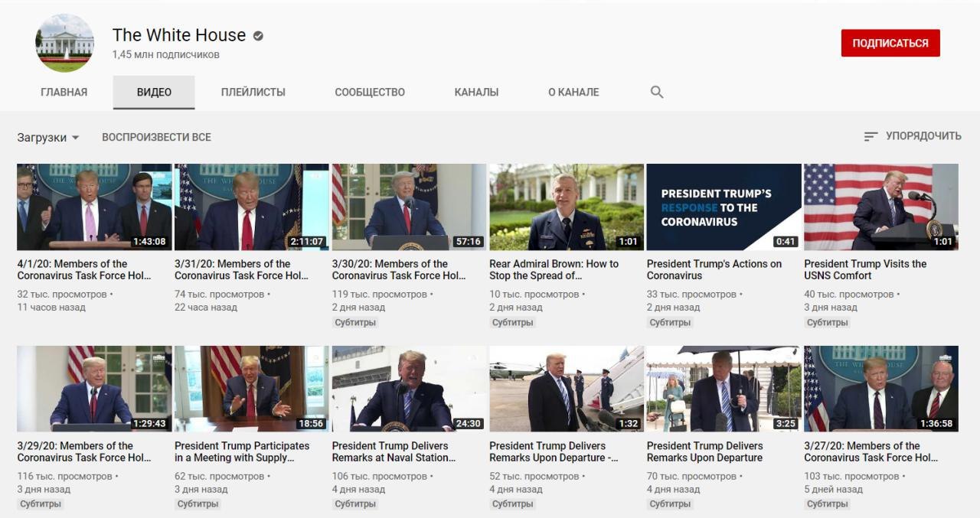Click the red ПОДПИСАТЬСЯ subscribe button
Image resolution: width=980 pixels, height=518 pixels.
point(890,43)
